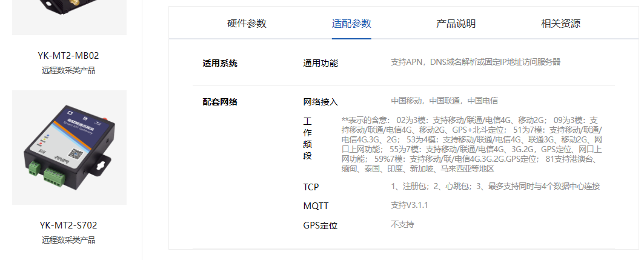Open the YK-MT2-MB02 product name link

(x=68, y=56)
